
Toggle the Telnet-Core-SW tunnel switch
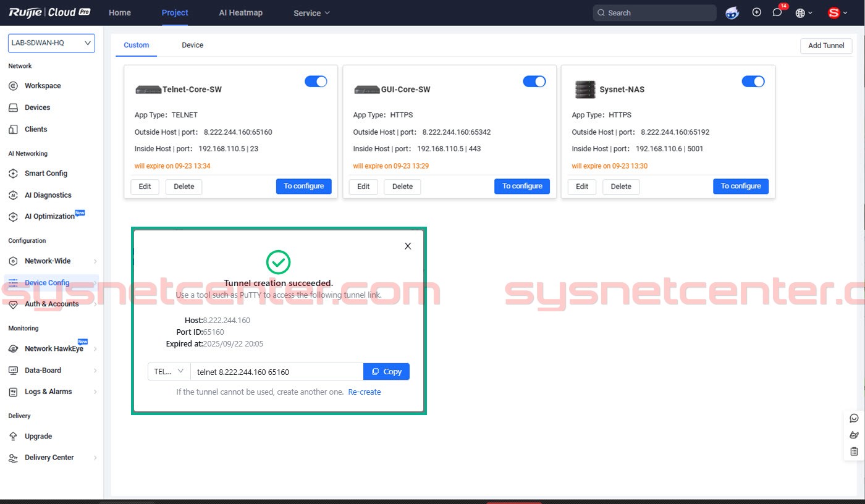316,82
